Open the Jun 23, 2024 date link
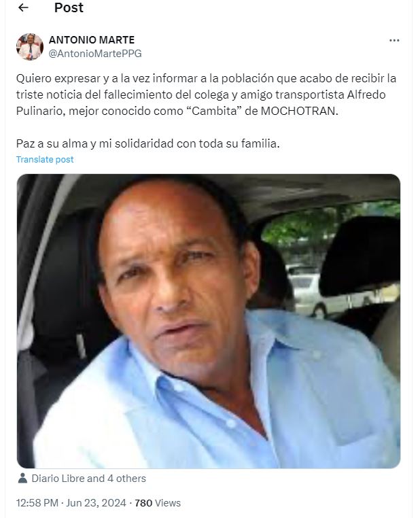This screenshot has width=420, height=518. pyautogui.click(x=96, y=503)
